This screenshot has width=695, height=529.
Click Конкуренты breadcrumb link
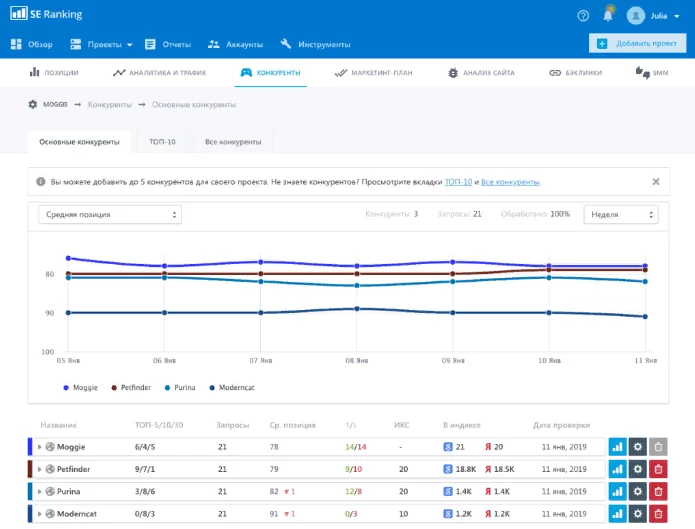tap(109, 105)
